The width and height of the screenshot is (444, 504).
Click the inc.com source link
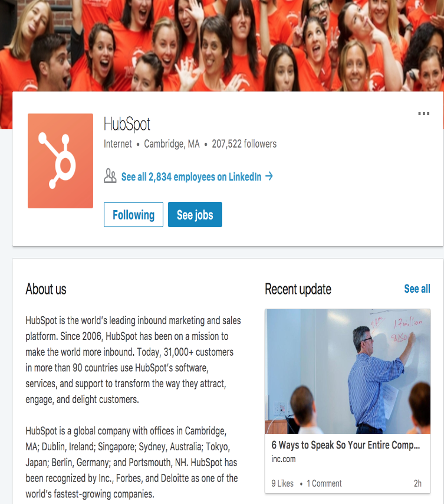[x=284, y=459]
